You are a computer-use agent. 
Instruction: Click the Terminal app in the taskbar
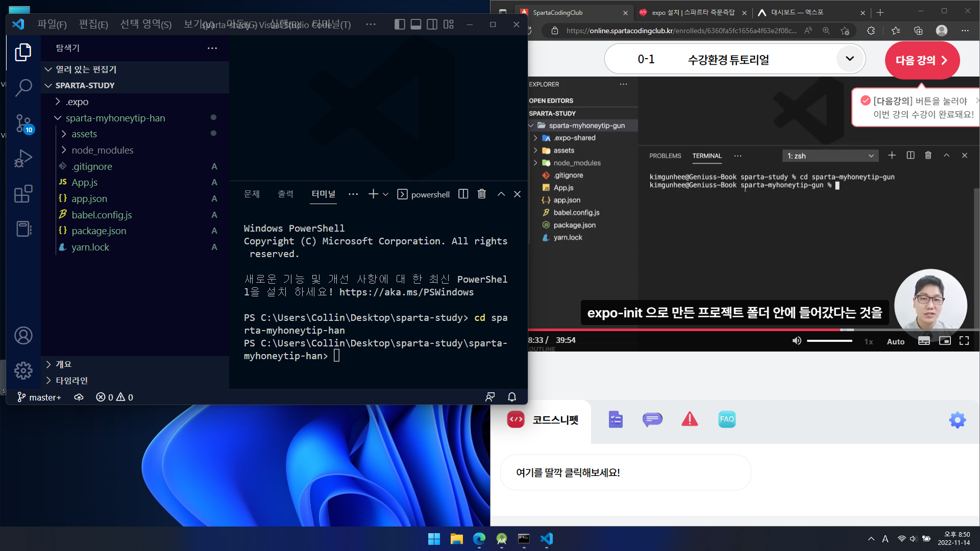click(x=524, y=539)
